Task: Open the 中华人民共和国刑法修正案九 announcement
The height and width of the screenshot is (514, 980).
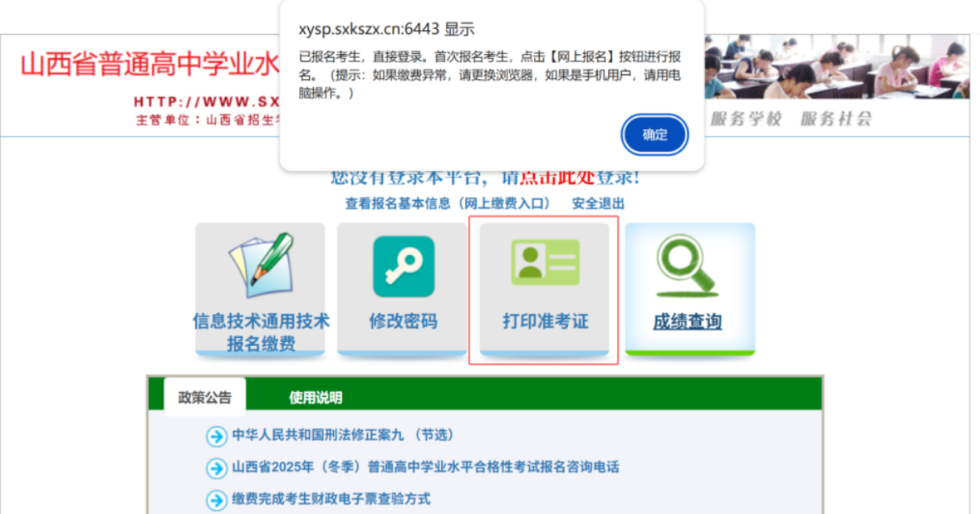Action: [x=343, y=435]
